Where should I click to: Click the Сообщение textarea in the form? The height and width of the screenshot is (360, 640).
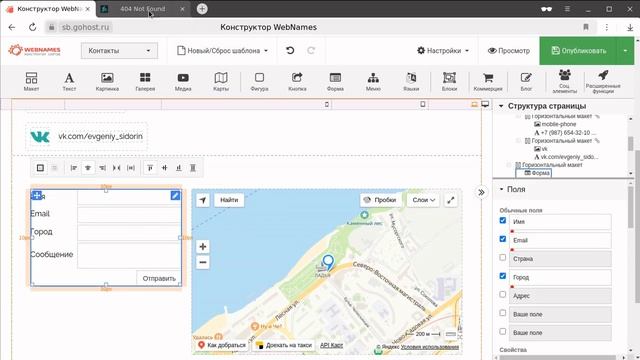tap(129, 256)
